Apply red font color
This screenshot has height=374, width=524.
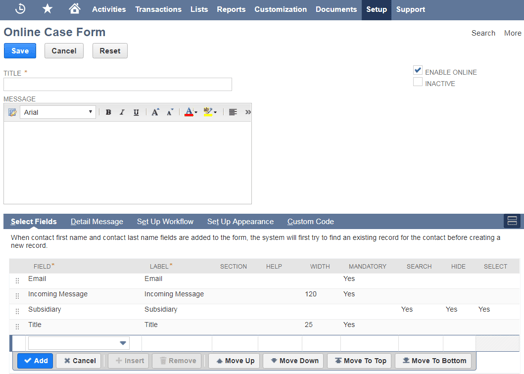tap(189, 112)
